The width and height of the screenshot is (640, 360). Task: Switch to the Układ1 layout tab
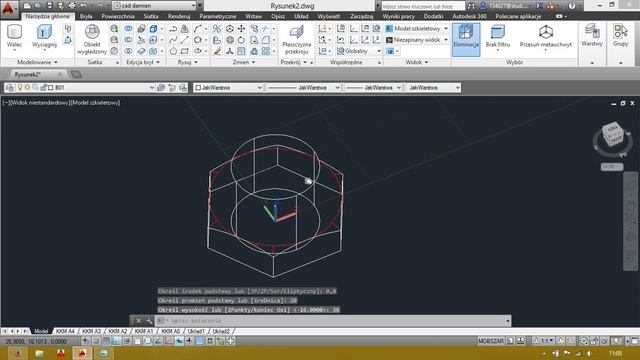[196, 331]
